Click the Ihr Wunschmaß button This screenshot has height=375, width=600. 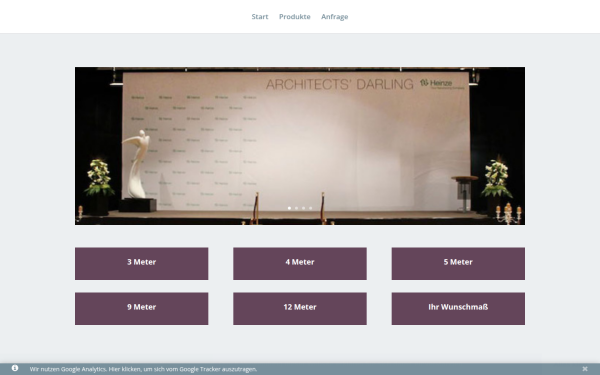pyautogui.click(x=458, y=309)
